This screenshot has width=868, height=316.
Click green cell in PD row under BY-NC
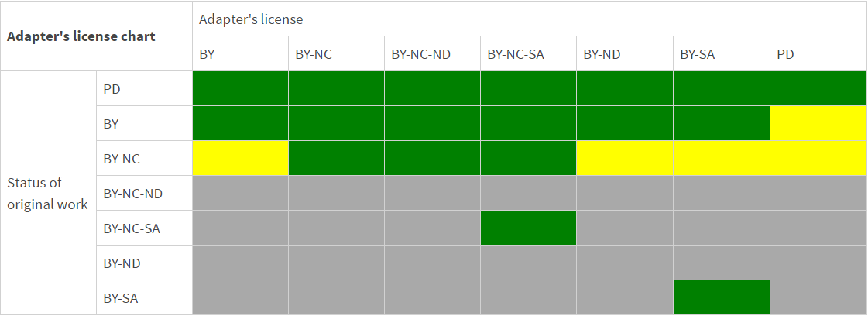pos(336,88)
